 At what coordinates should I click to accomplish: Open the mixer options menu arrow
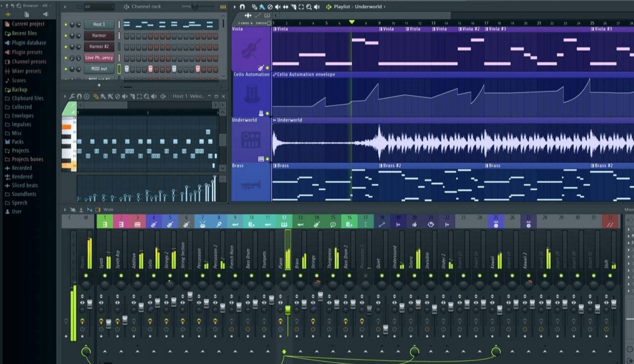pos(65,210)
